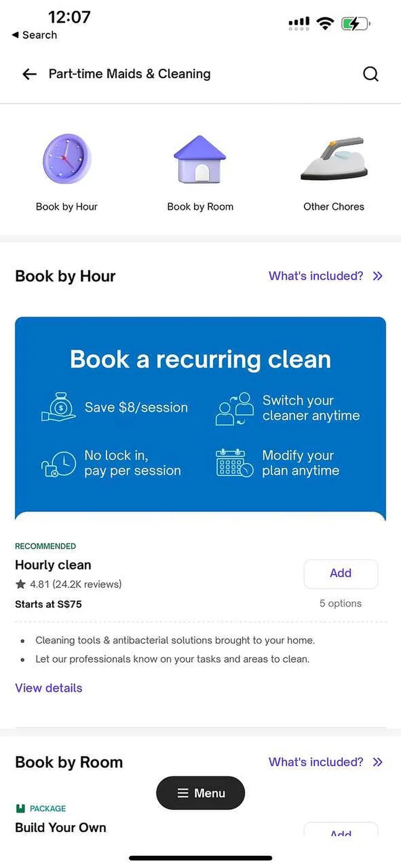Image resolution: width=401 pixels, height=868 pixels.
Task: Expand Book by Room's included chevron
Action: 378,762
